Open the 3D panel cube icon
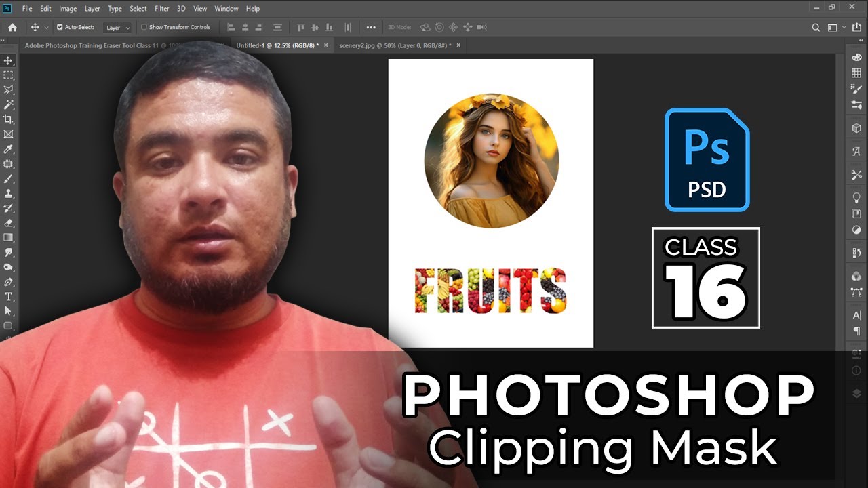The width and height of the screenshot is (868, 488). pyautogui.click(x=856, y=128)
